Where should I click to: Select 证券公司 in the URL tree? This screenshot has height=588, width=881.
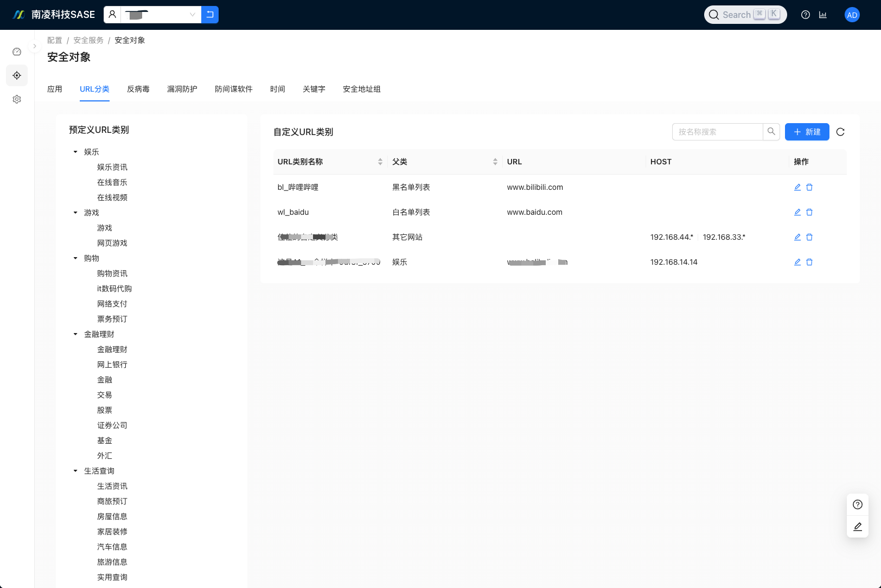[x=112, y=425]
